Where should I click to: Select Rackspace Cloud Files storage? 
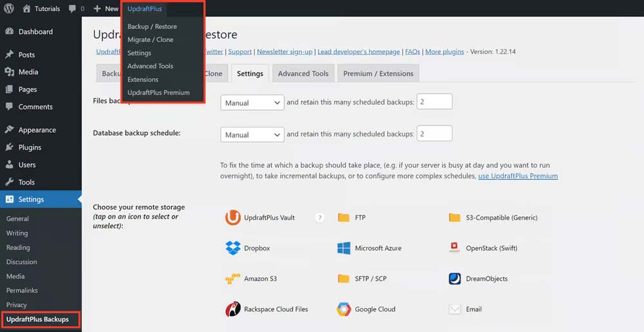(267, 309)
